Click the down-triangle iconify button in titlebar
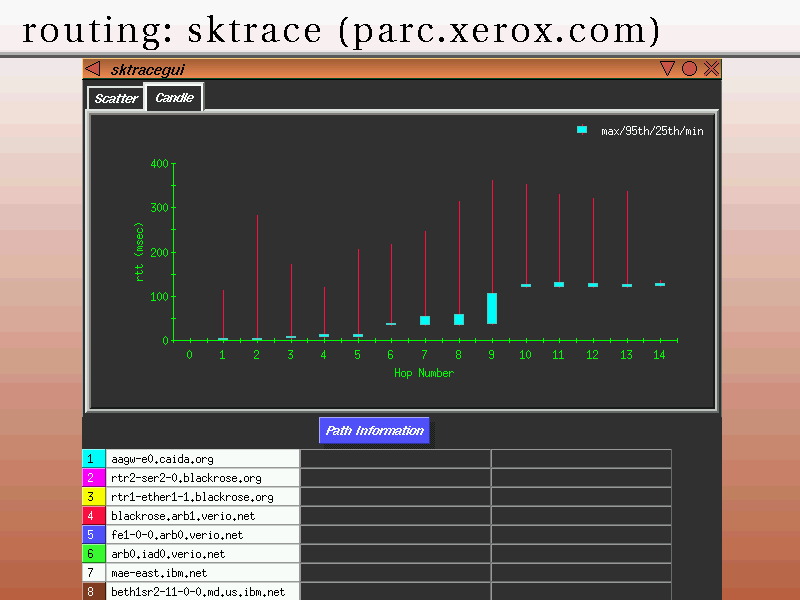This screenshot has width=800, height=600. (x=667, y=68)
